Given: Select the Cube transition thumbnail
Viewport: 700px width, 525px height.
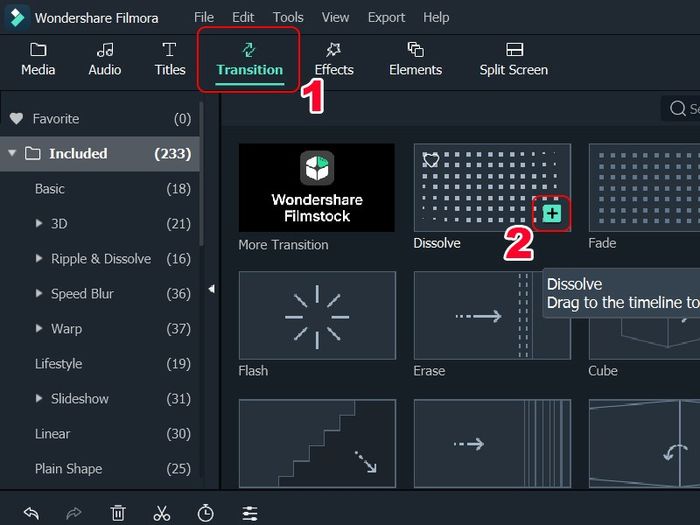Looking at the screenshot, I should coord(644,339).
